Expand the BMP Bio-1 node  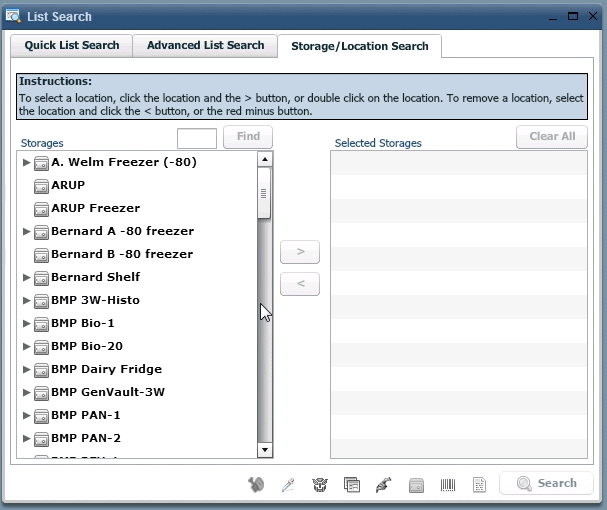pos(26,323)
